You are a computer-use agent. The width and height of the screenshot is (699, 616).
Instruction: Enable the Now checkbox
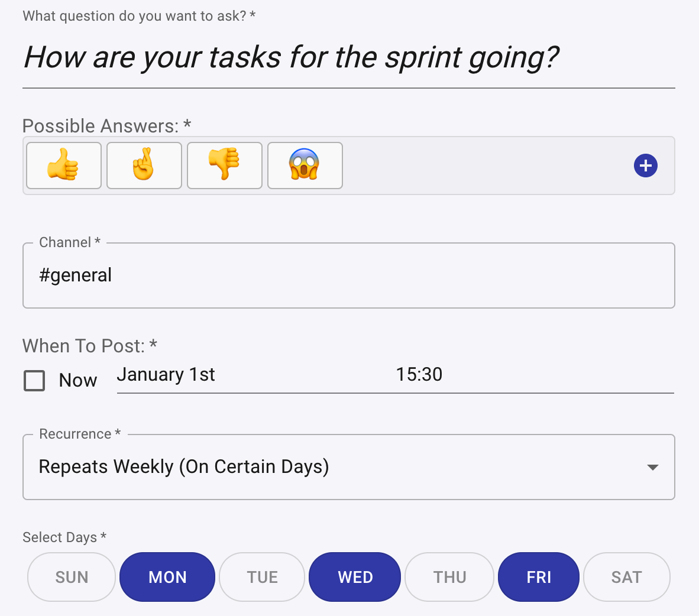34,381
